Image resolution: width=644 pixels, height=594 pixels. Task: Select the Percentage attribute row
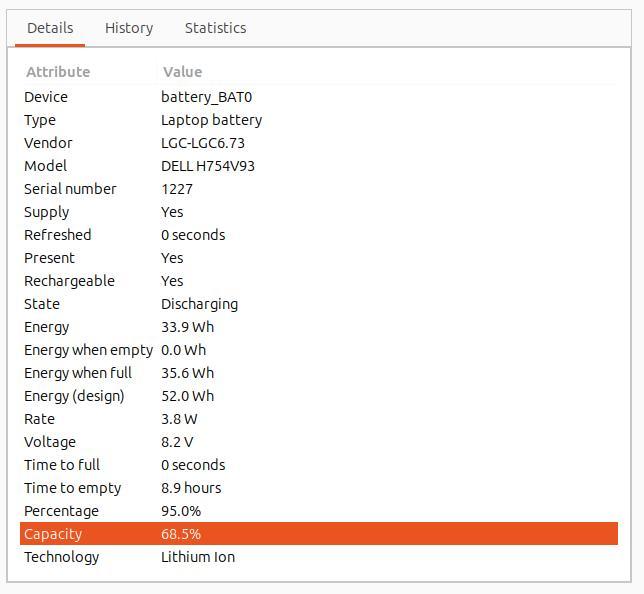coord(319,511)
